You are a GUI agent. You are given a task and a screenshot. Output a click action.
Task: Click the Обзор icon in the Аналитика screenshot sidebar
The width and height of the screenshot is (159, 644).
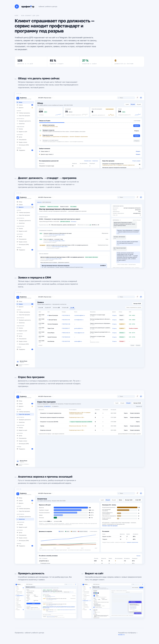tap(17, 498)
